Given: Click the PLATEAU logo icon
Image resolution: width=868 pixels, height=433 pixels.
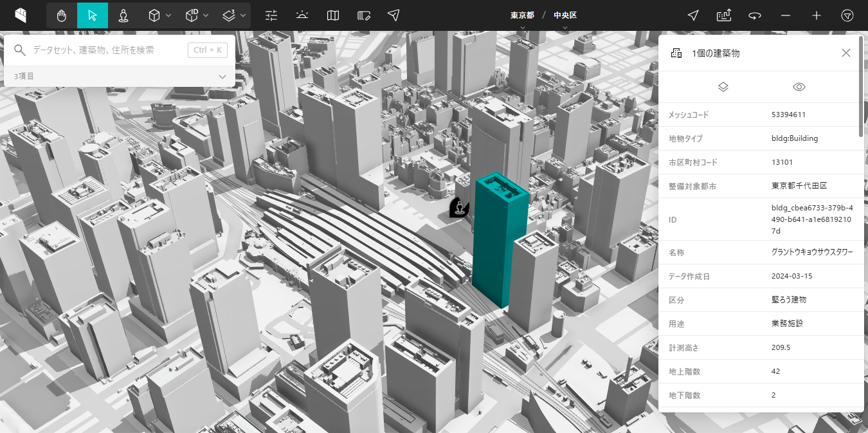Looking at the screenshot, I should [x=21, y=15].
